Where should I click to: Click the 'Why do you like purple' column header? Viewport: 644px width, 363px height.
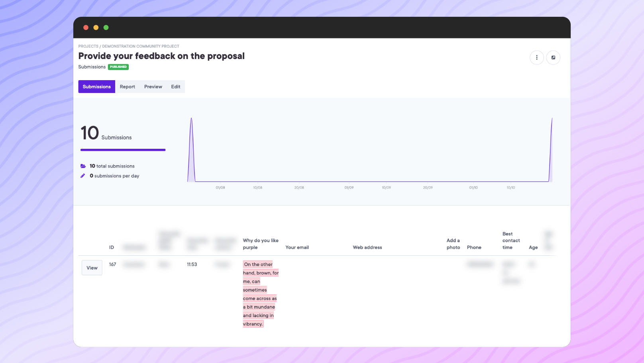pyautogui.click(x=261, y=244)
